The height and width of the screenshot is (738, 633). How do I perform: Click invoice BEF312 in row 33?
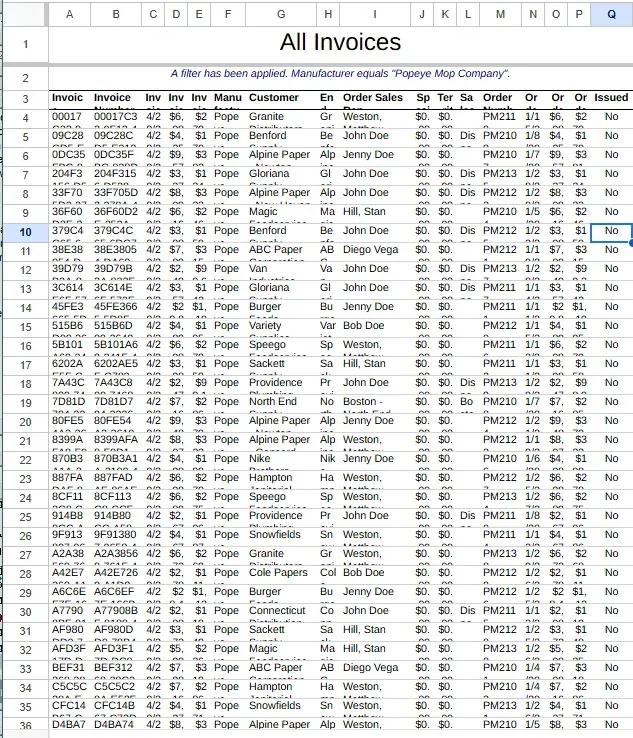click(116, 669)
